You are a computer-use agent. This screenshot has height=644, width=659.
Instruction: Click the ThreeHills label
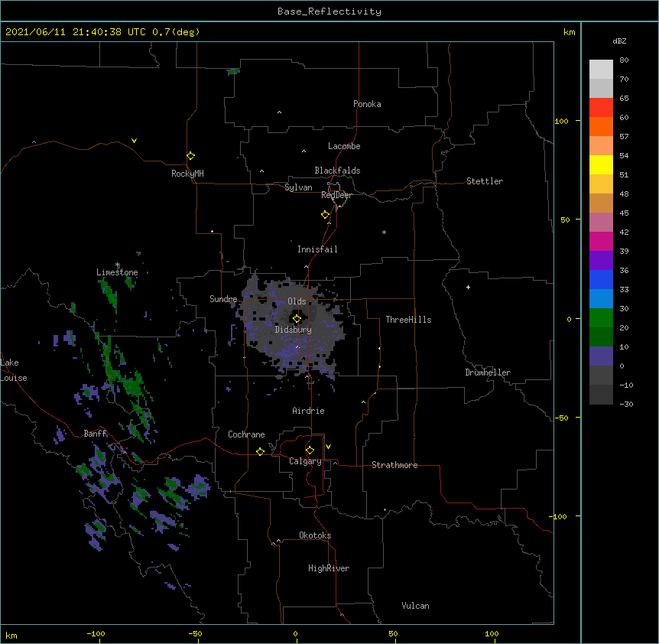pos(408,320)
